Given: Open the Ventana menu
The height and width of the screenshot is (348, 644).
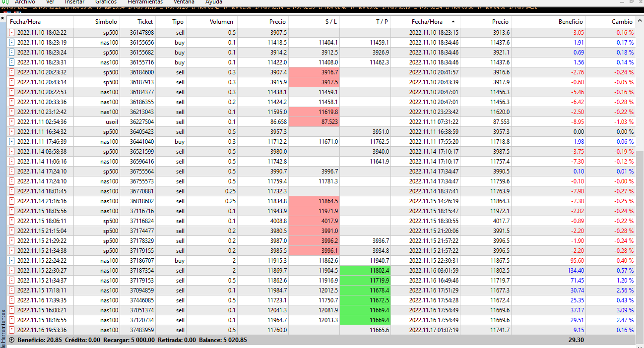Looking at the screenshot, I should click(184, 2).
